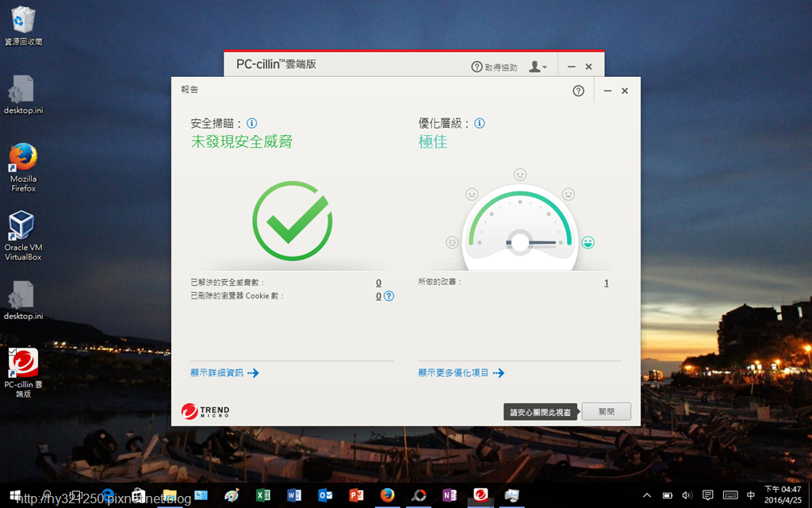Open the 資源回收筒 desktop icon

23,26
